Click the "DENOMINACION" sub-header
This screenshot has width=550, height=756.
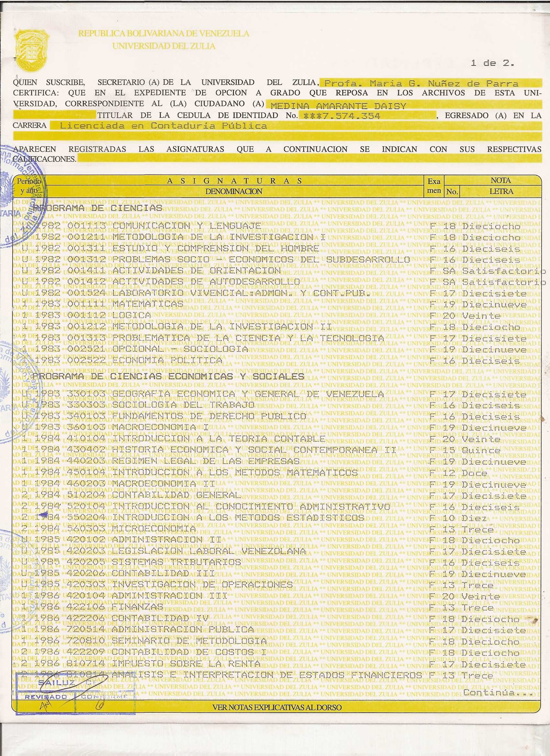click(x=234, y=191)
